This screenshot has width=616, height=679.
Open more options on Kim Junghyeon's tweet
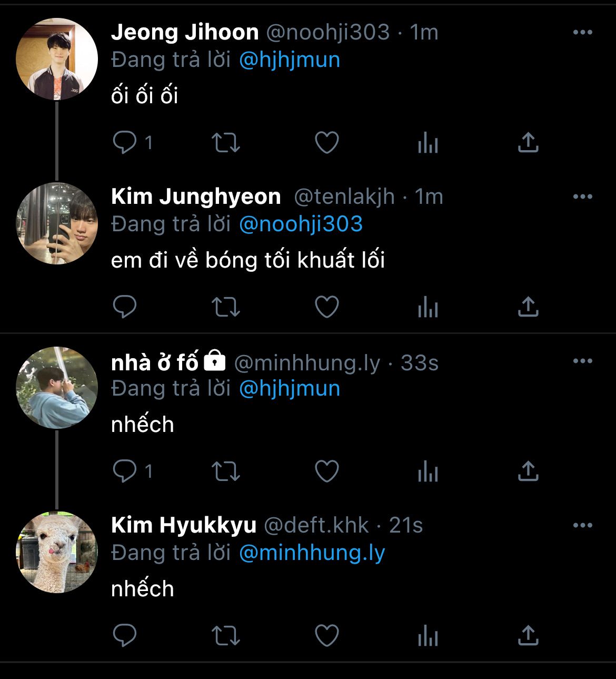pos(582,197)
